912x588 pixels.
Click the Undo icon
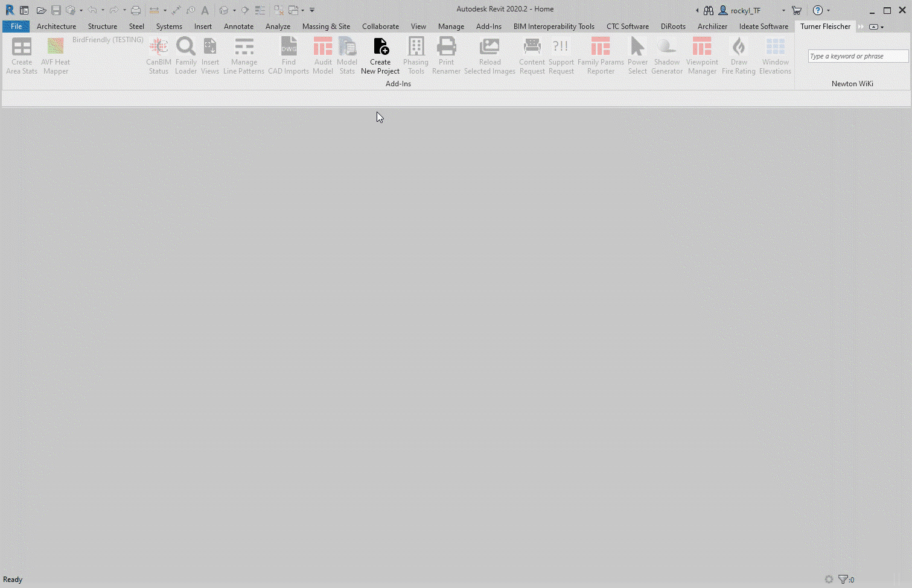click(92, 10)
